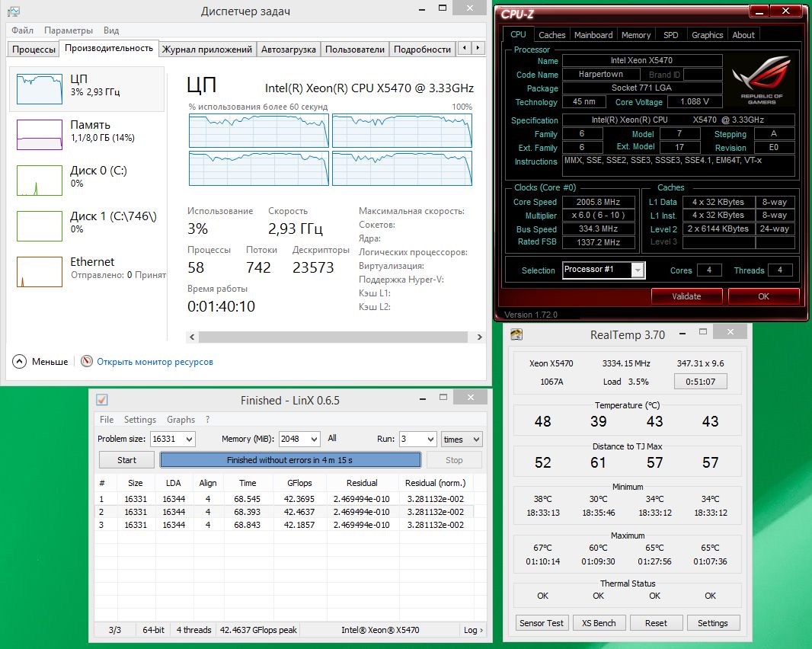Click the XS Bench button in RealTemp
The width and height of the screenshot is (812, 649).
(x=599, y=623)
